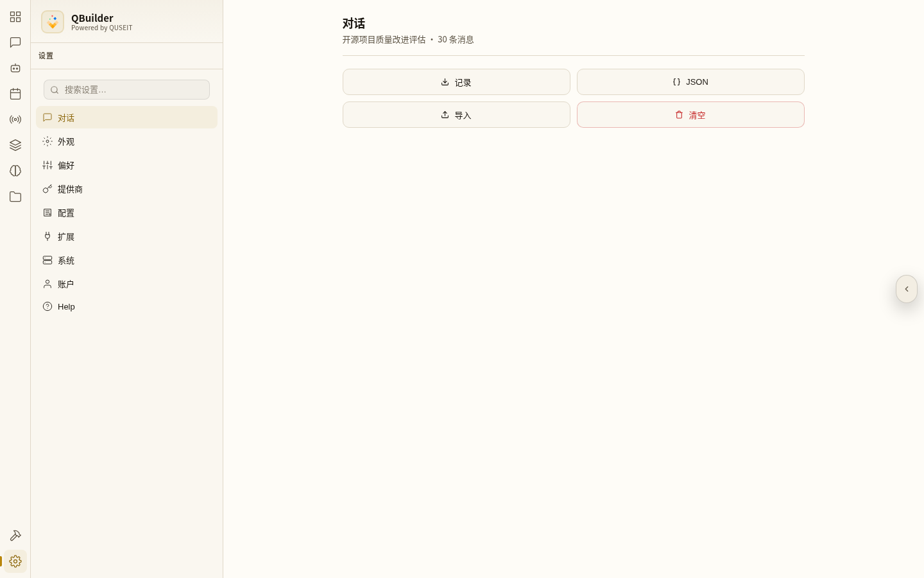Open the 配置 configuration settings
The image size is (924, 578).
click(x=126, y=213)
